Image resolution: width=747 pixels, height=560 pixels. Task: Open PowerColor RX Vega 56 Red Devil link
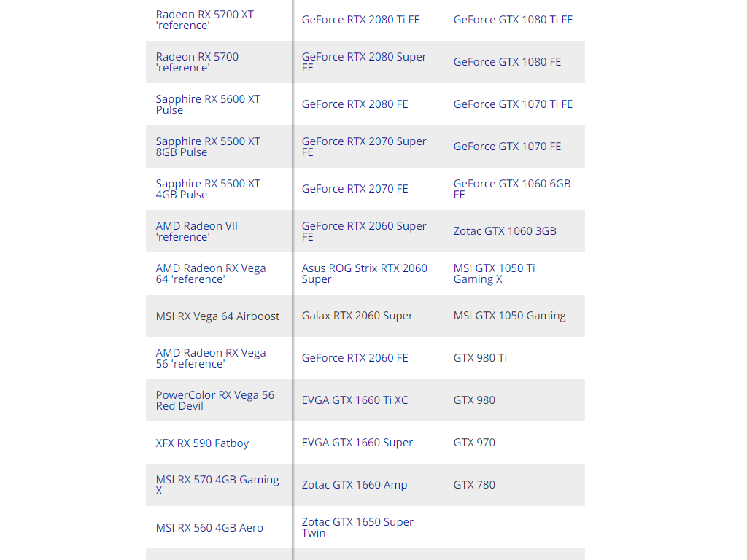click(215, 400)
